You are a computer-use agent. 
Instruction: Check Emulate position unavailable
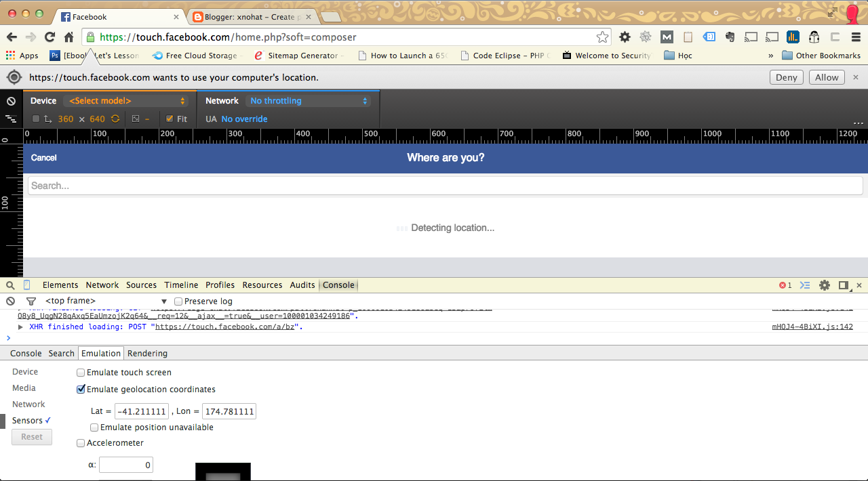point(94,427)
